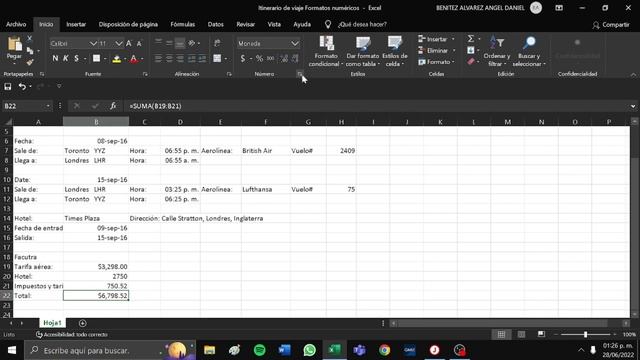Align cell text left
The width and height of the screenshot is (640, 360).
click(x=158, y=59)
